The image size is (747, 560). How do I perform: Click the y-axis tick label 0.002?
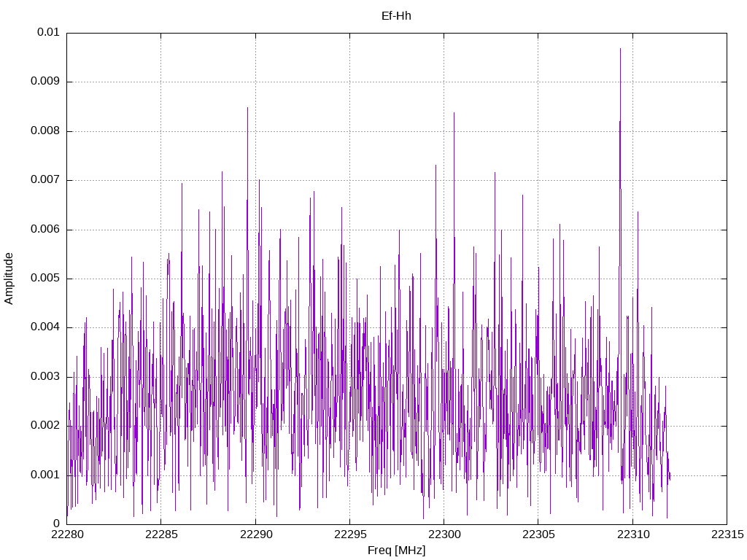tap(45, 426)
